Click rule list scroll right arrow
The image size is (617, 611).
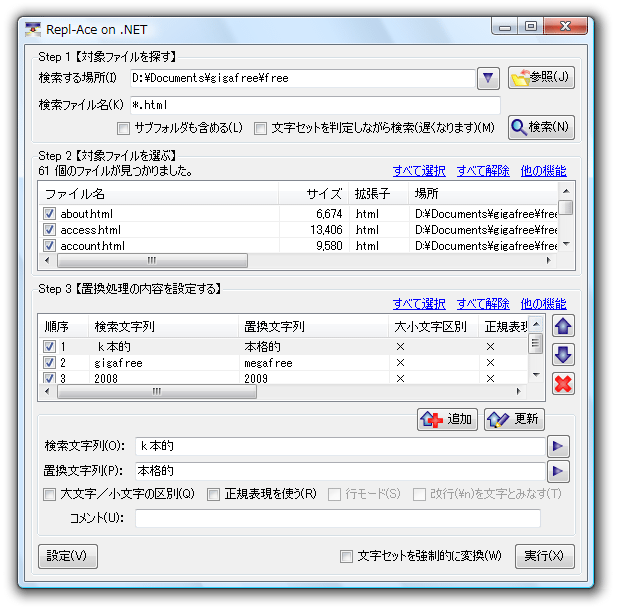click(519, 391)
